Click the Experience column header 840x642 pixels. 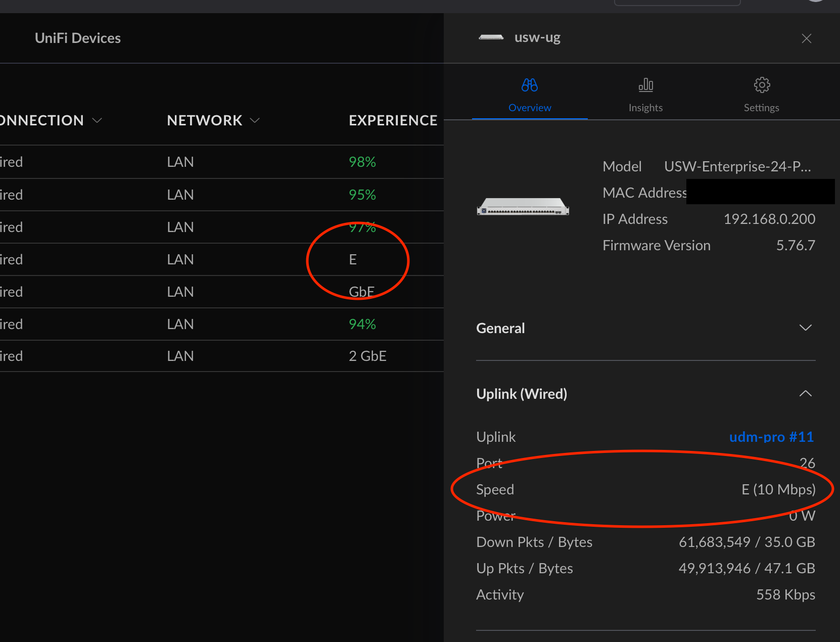pos(393,120)
